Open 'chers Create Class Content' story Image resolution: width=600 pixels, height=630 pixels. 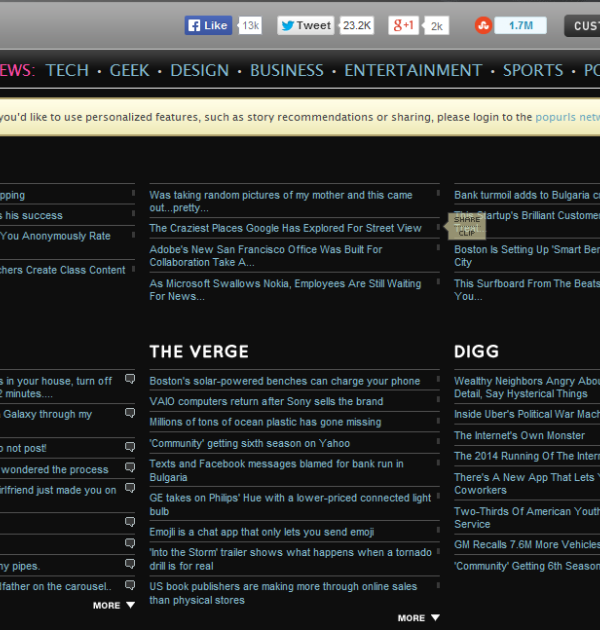[x=63, y=270]
